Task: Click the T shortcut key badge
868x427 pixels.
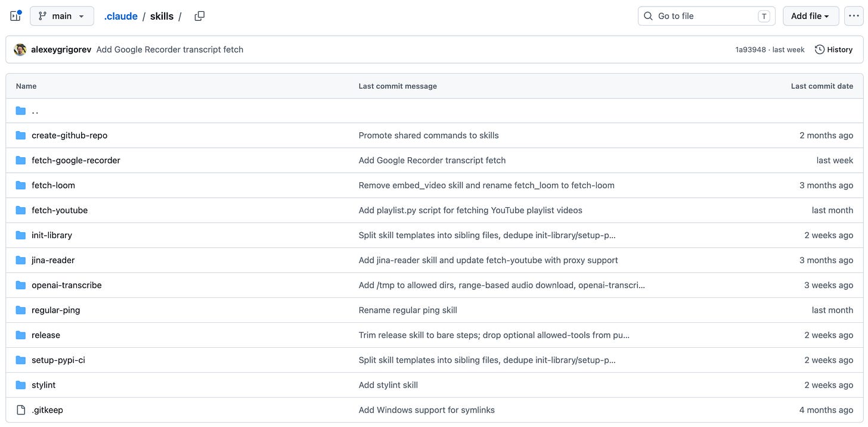Action: pyautogui.click(x=764, y=16)
